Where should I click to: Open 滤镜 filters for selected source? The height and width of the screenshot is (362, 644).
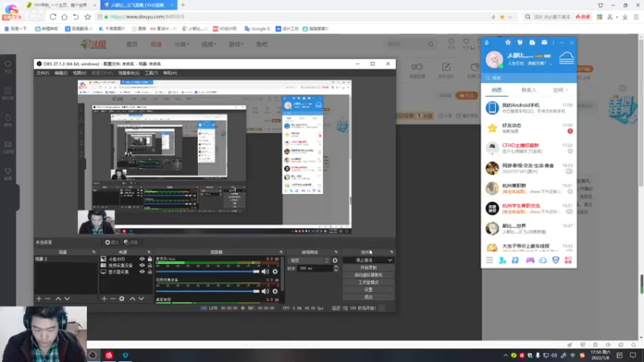tap(131, 243)
